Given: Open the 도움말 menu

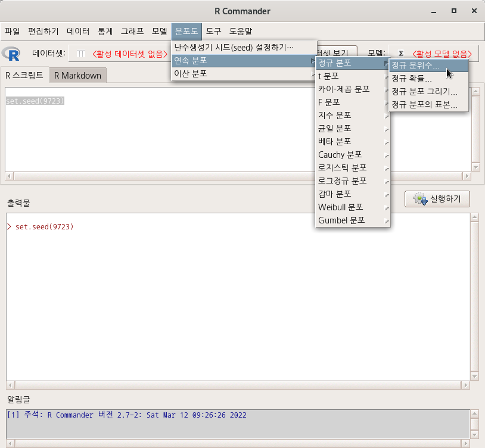Looking at the screenshot, I should click(241, 31).
